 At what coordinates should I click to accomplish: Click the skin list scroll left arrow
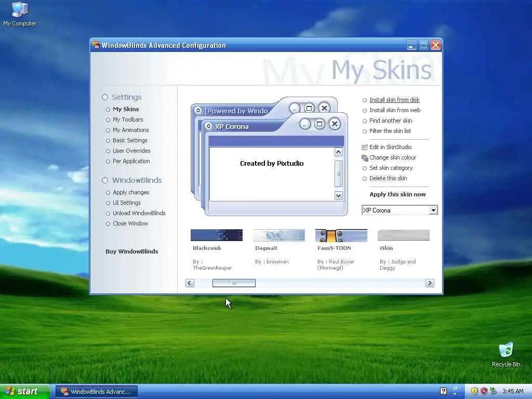tap(190, 283)
